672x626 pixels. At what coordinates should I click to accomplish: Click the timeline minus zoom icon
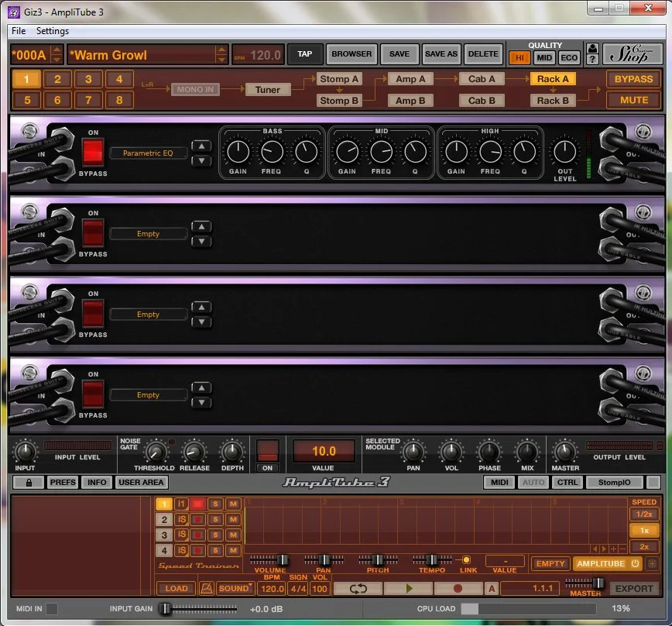(x=622, y=549)
